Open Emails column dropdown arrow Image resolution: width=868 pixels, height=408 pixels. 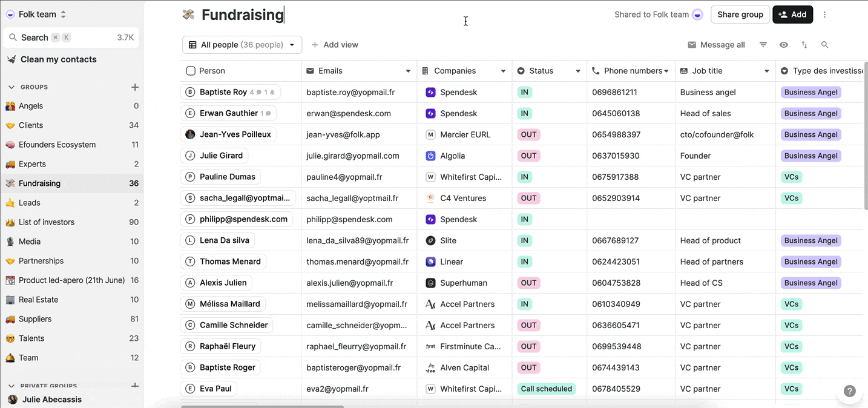(408, 71)
